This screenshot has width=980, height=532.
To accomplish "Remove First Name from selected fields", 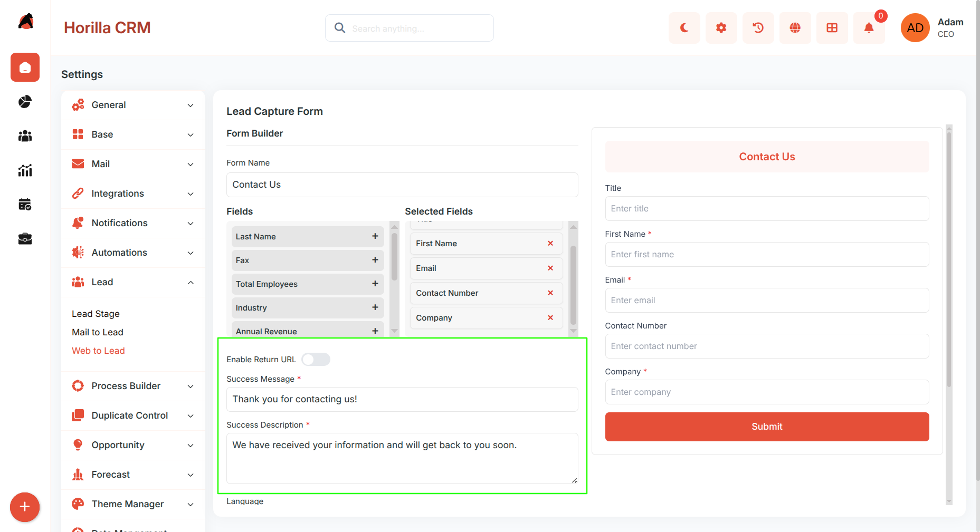I will point(550,243).
